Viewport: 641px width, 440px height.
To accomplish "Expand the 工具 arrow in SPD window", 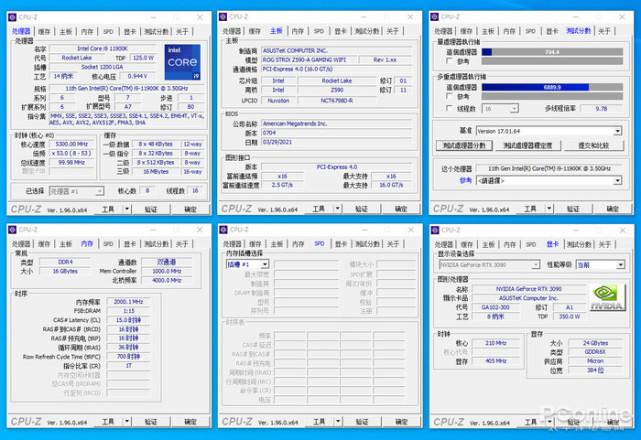I will click(x=338, y=421).
